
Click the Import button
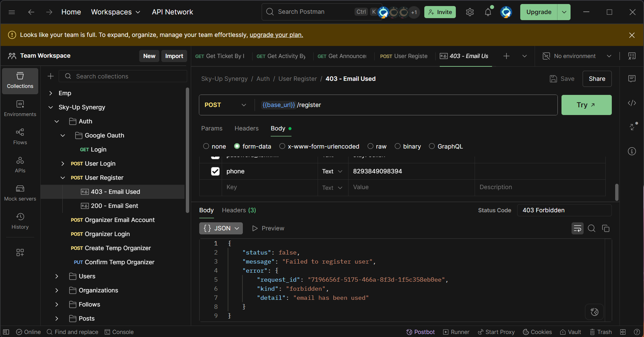pyautogui.click(x=174, y=56)
